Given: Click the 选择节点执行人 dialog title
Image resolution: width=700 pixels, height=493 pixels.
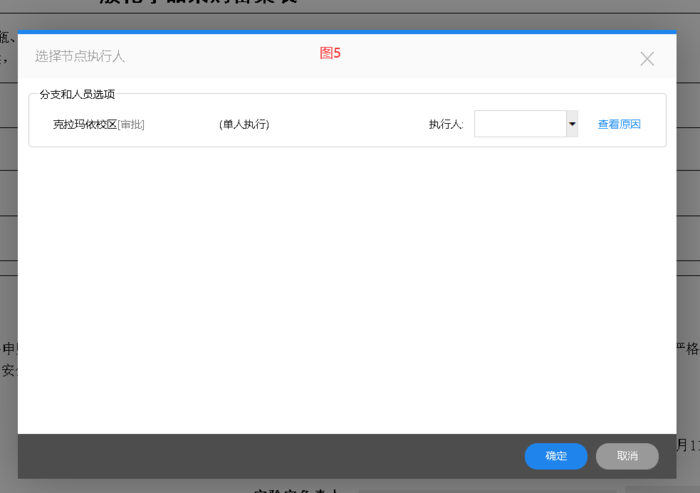Looking at the screenshot, I should click(x=80, y=56).
